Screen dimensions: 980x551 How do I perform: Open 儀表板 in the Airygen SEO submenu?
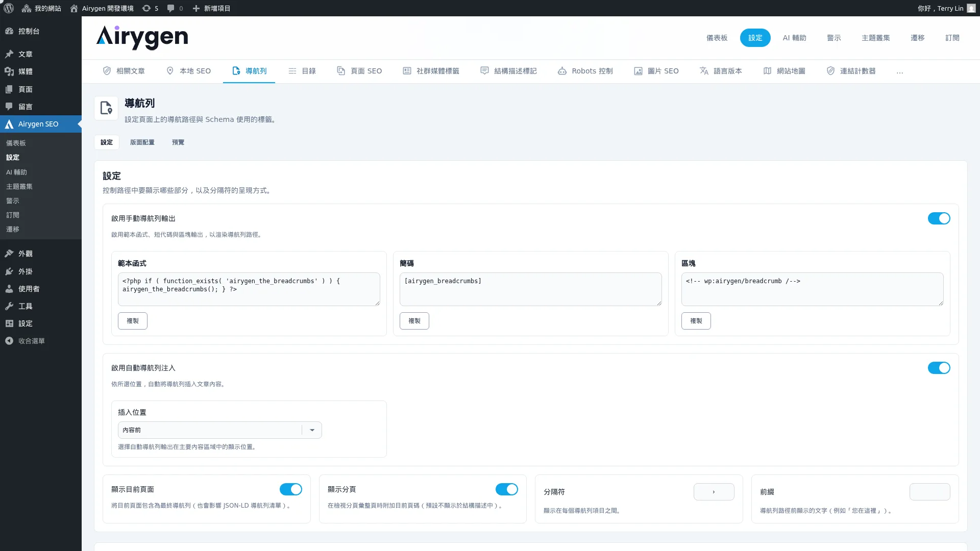[16, 143]
